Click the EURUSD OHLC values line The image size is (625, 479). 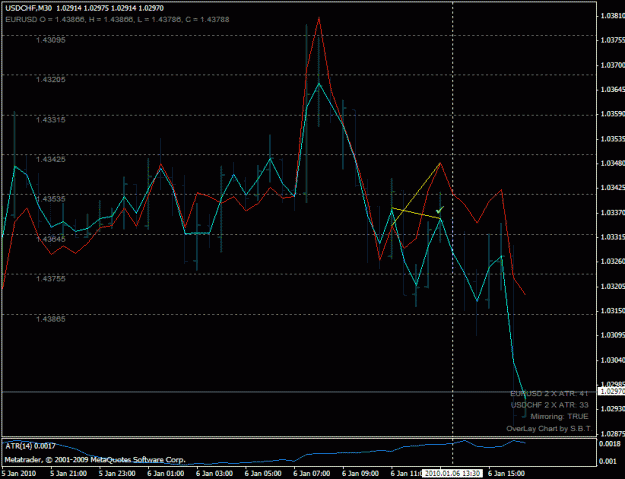tap(117, 19)
